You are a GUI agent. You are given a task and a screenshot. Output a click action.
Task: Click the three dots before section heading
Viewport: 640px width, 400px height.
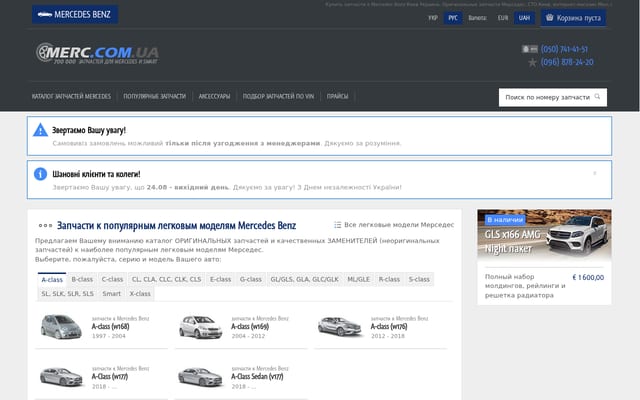tap(45, 225)
